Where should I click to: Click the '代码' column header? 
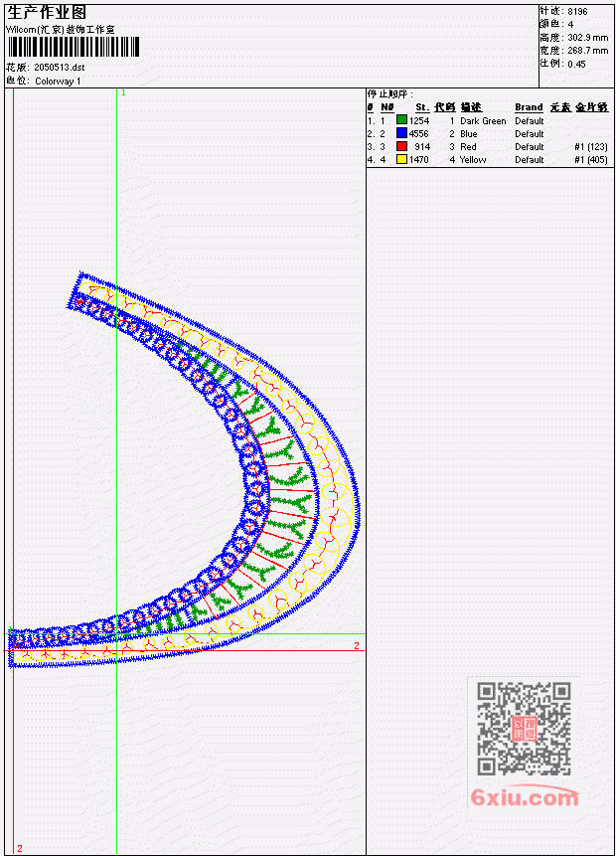(445, 107)
